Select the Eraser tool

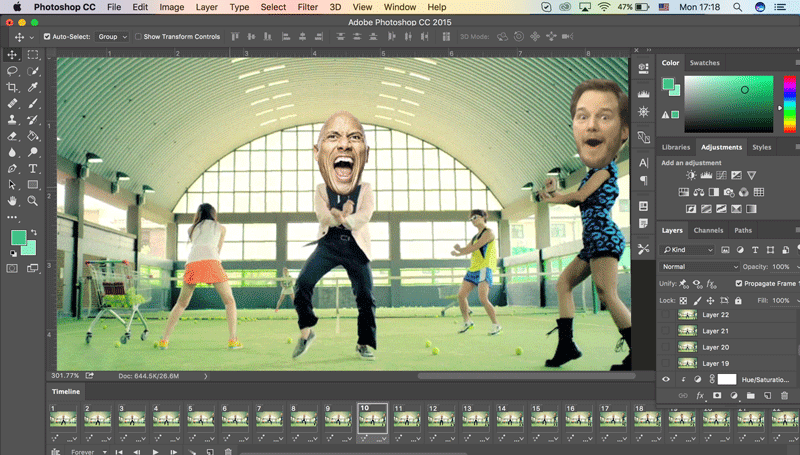click(12, 136)
